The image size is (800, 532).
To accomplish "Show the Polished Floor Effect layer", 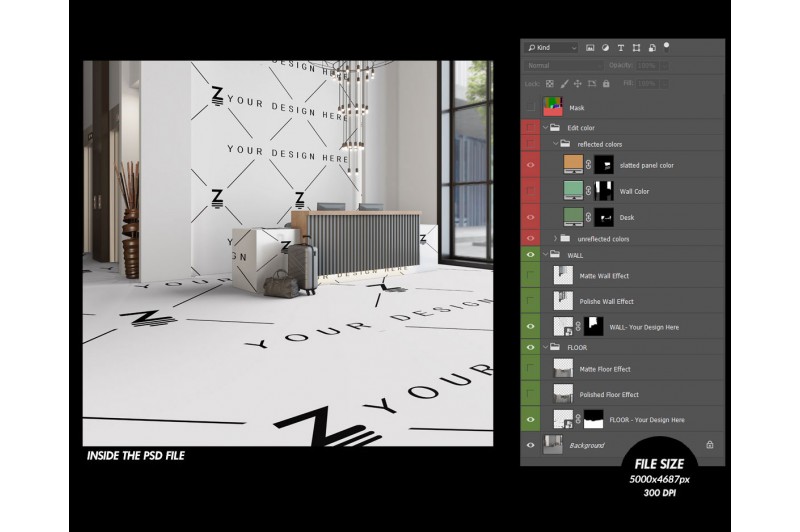I will tap(531, 394).
